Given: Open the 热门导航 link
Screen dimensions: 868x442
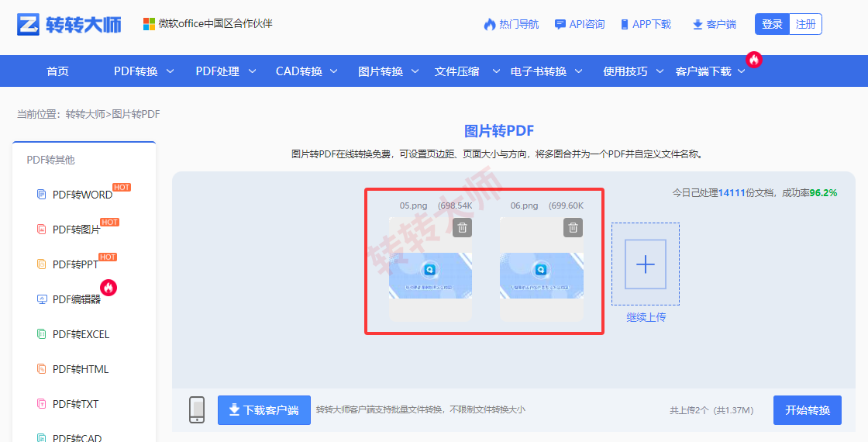Looking at the screenshot, I should coord(518,24).
